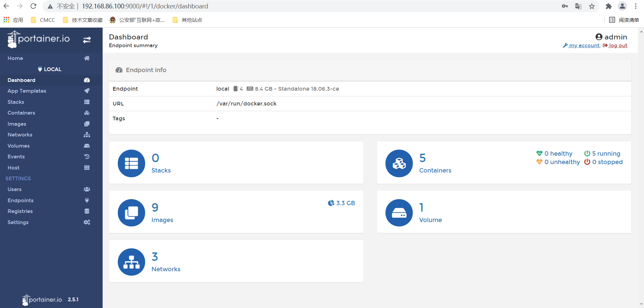Viewport: 644px width, 308px height.
Task: Click the Endpoints plug icon in sidebar
Action: click(x=87, y=200)
